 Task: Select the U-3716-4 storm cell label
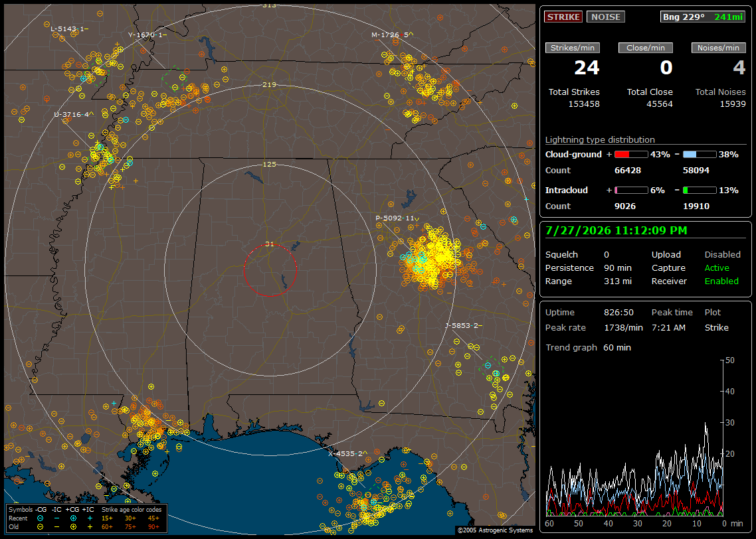coord(74,115)
